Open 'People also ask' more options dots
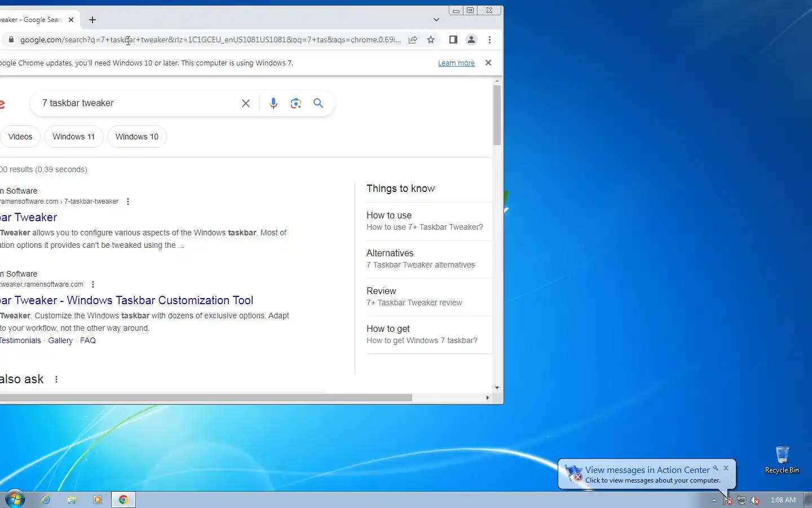 (x=56, y=379)
